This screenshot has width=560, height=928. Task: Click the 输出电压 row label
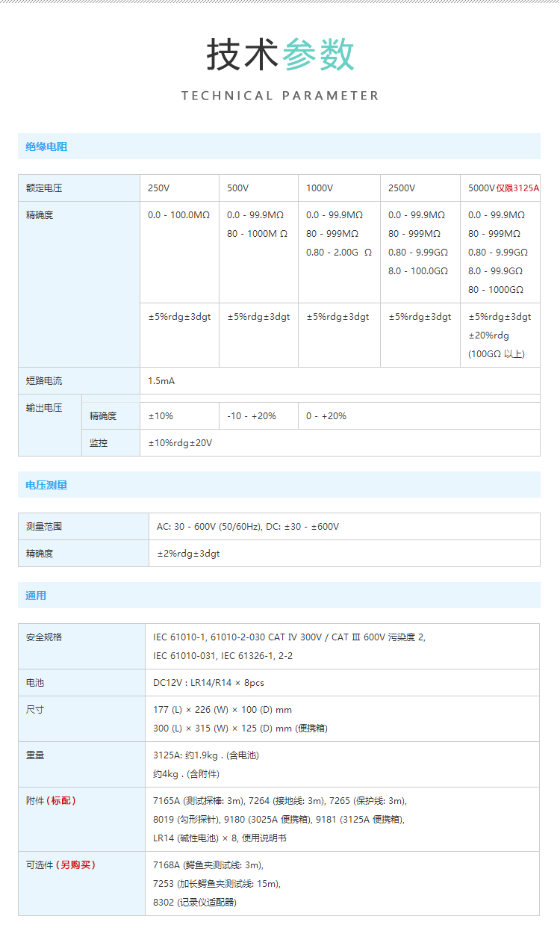click(x=44, y=408)
